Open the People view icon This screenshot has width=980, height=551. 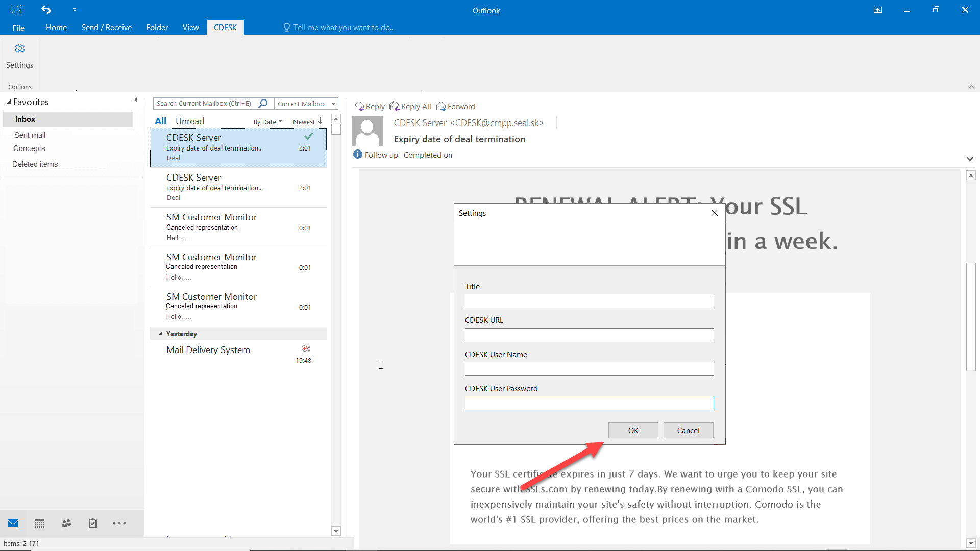pos(66,523)
